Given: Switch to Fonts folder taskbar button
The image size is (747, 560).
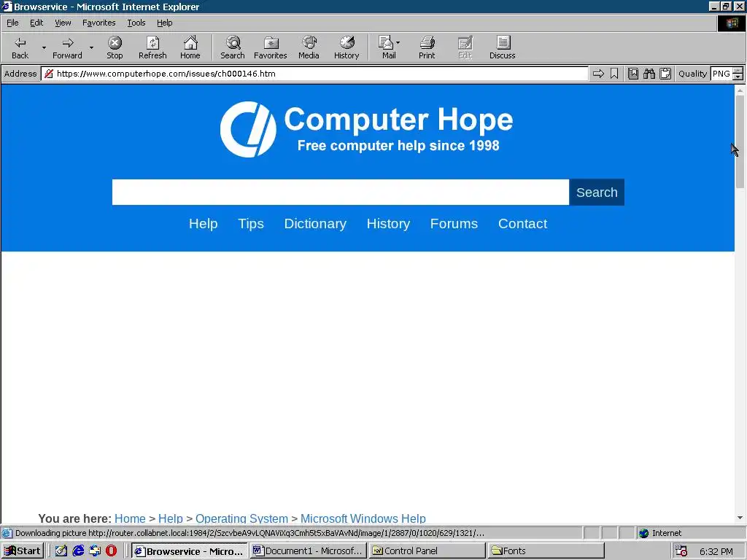Looking at the screenshot, I should (546, 551).
